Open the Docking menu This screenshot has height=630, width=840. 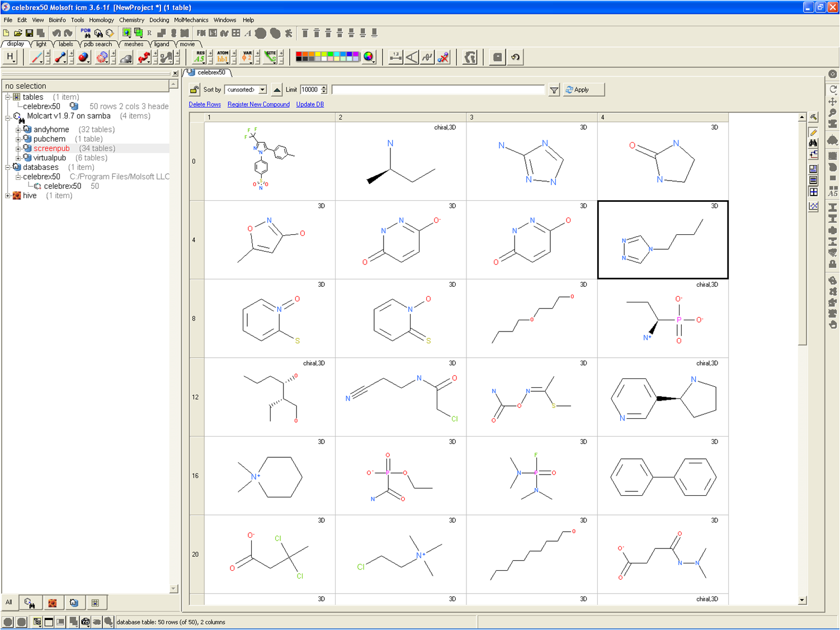click(x=159, y=20)
